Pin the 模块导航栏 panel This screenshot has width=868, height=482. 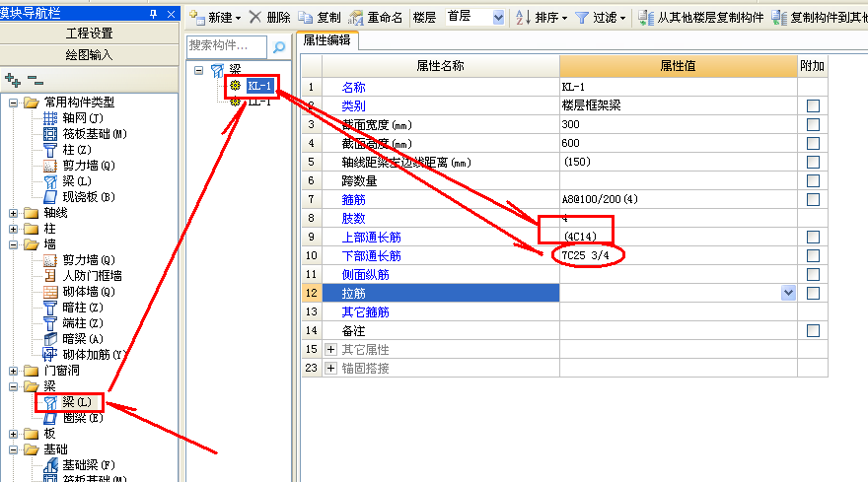coord(153,14)
